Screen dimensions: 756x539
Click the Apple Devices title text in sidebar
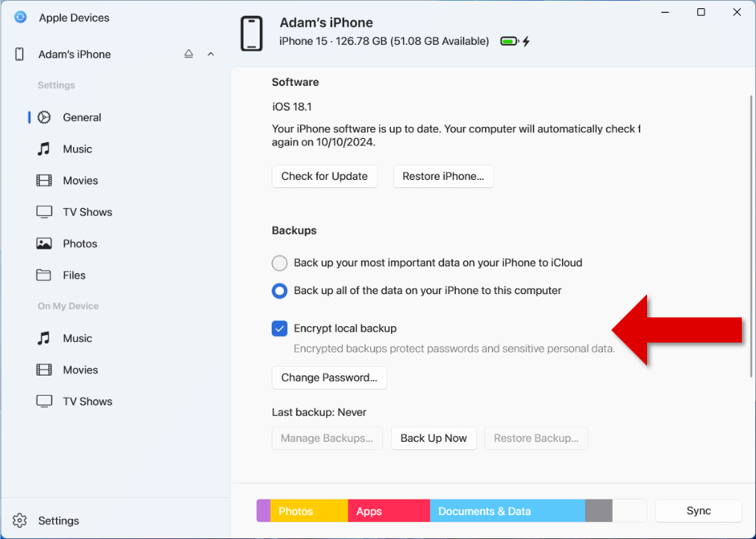coord(74,18)
